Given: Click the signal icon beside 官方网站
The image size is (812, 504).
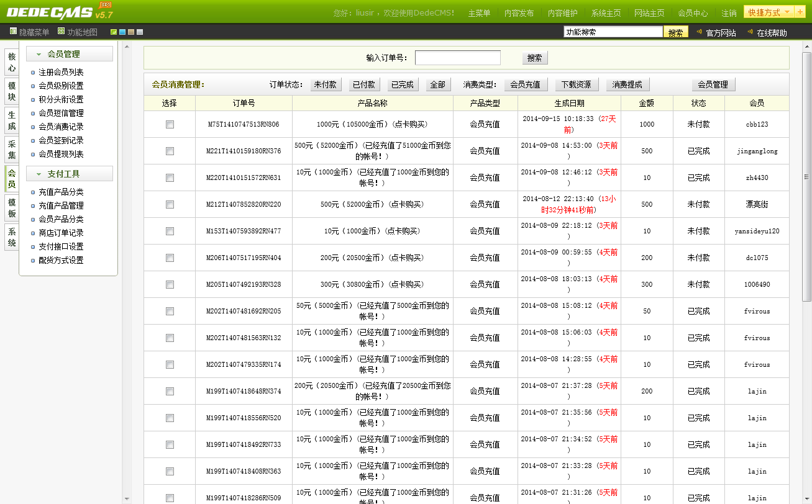Looking at the screenshot, I should point(699,32).
